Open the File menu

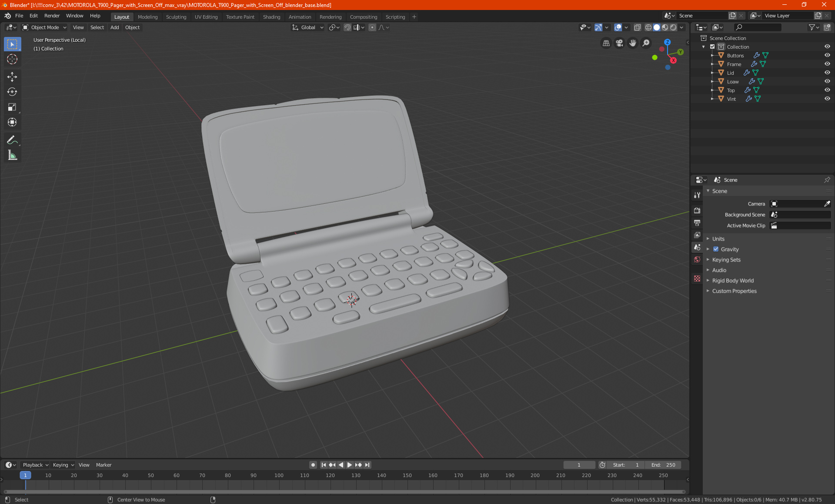(19, 16)
